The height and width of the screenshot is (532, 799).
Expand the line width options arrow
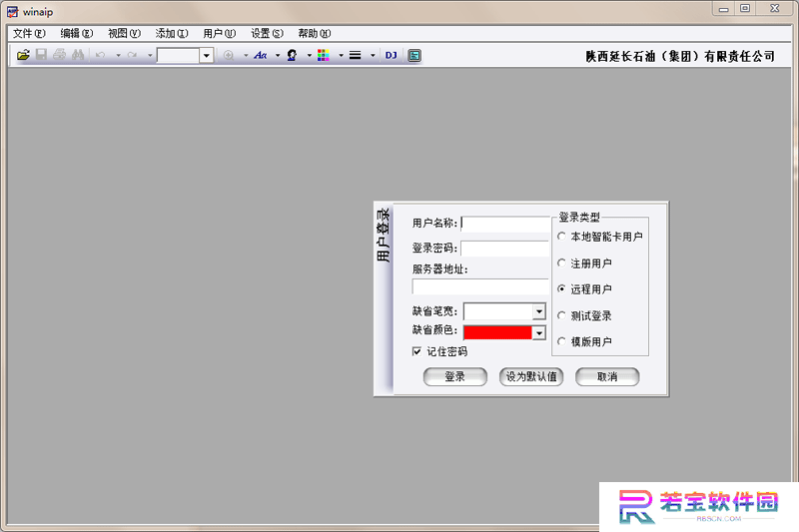tap(373, 55)
